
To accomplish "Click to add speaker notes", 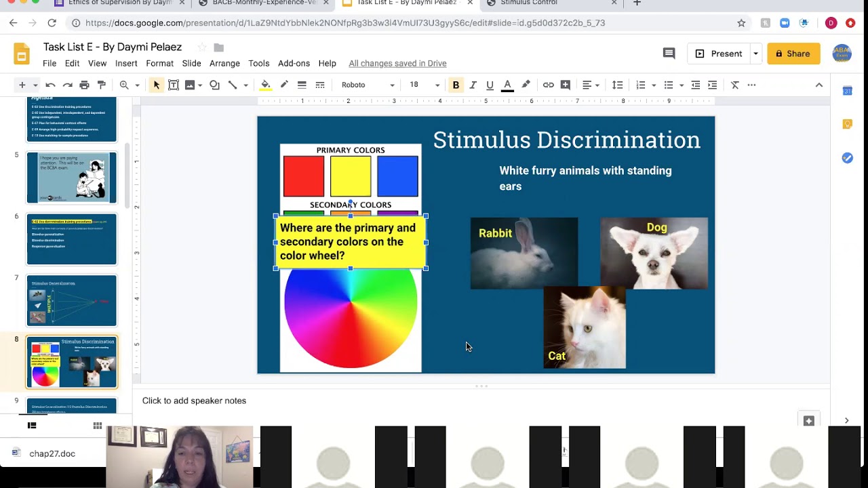I will (x=194, y=401).
